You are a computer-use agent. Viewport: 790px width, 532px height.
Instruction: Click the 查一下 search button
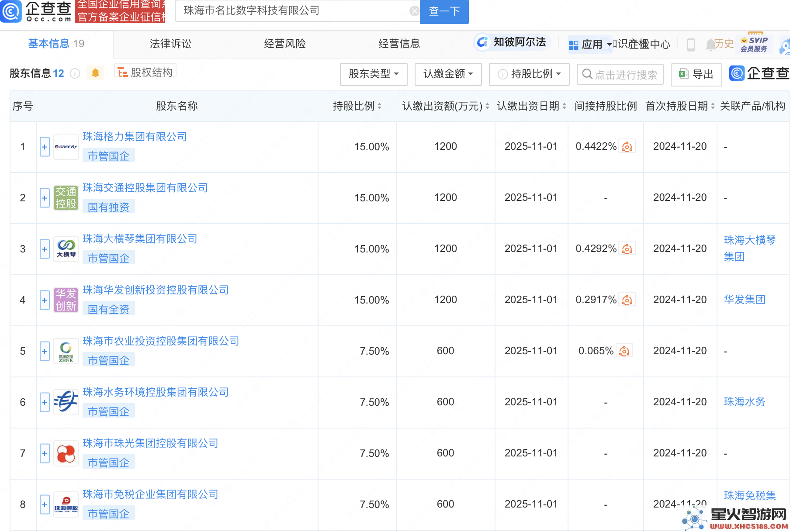(444, 11)
